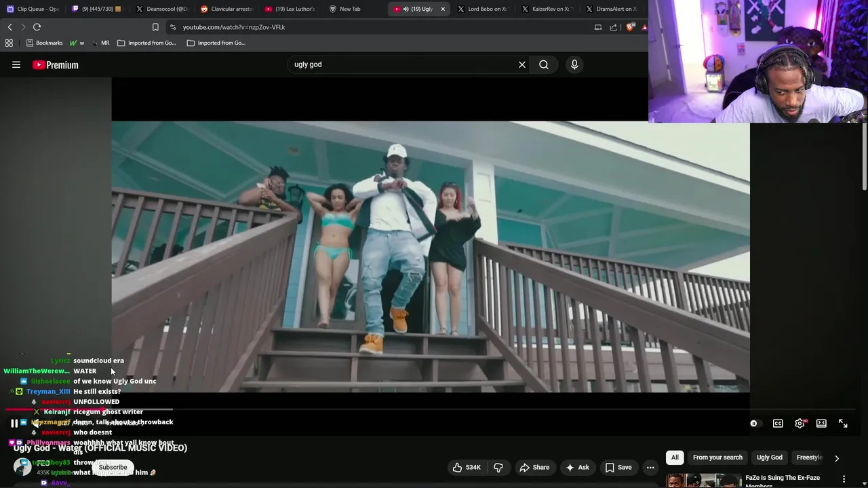Open first Imported from Go... folder

[146, 43]
